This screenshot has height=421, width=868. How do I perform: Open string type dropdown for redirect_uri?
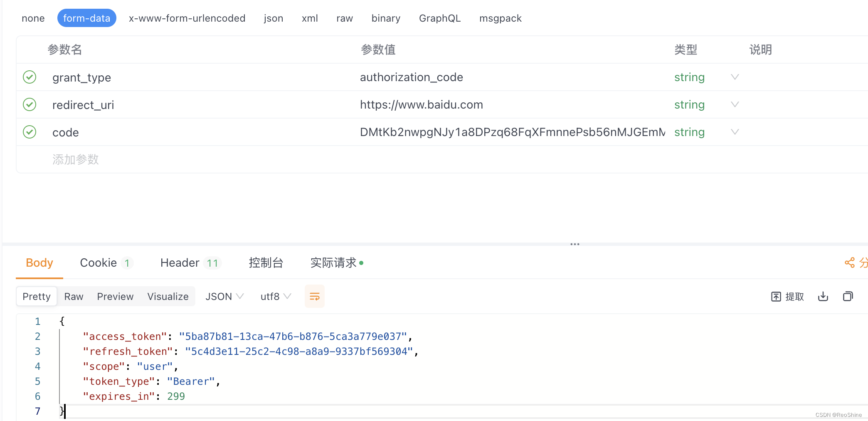coord(735,104)
